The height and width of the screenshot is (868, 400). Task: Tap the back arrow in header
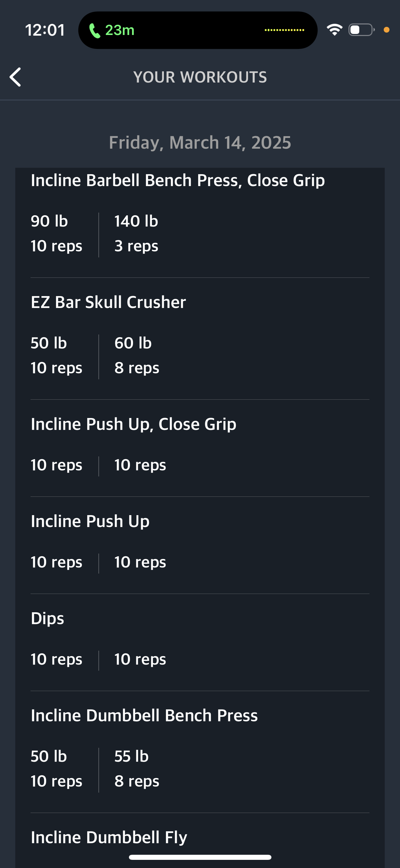[15, 77]
